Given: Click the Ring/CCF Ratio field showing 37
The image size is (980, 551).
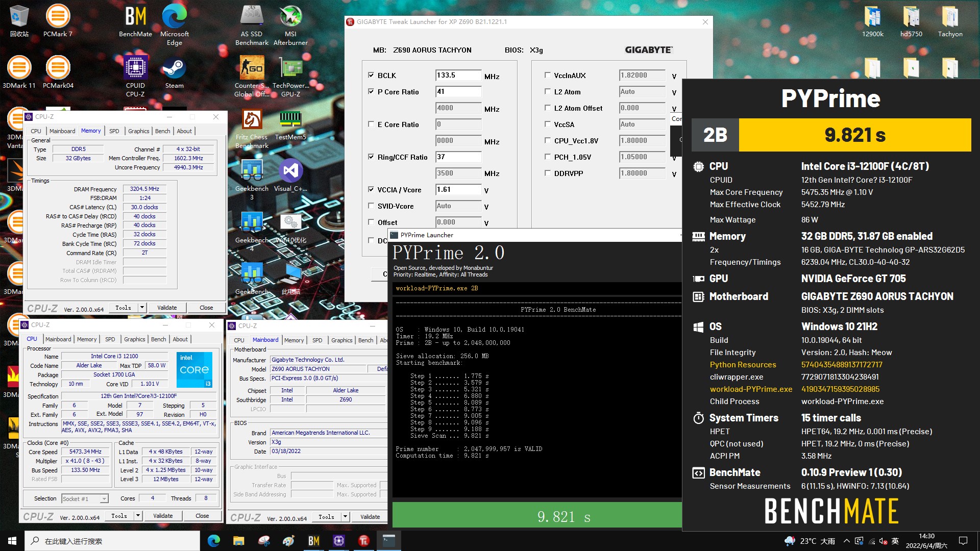Looking at the screenshot, I should (458, 157).
